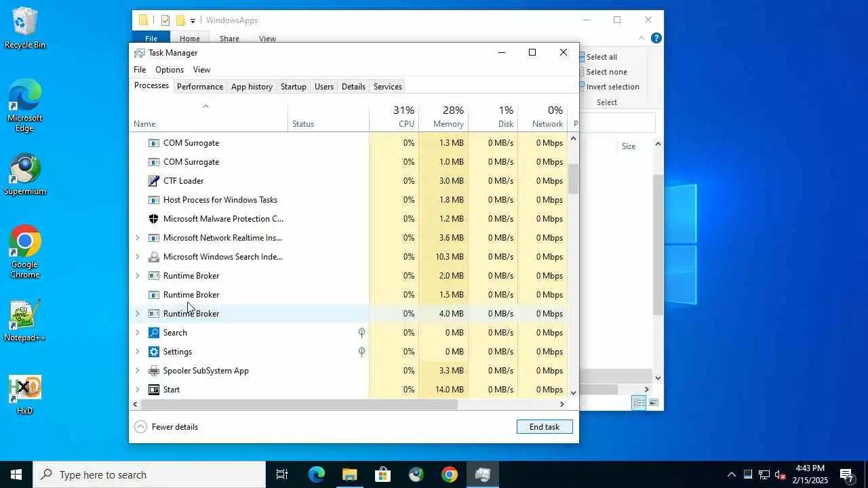
Task: Click the CTF Loader process icon
Action: (x=154, y=181)
